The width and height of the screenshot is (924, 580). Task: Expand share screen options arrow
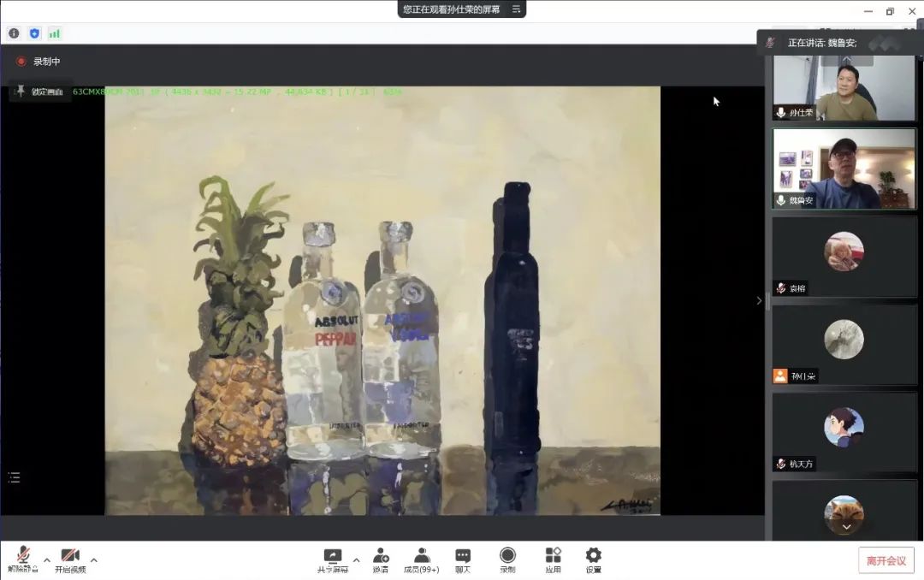click(356, 561)
